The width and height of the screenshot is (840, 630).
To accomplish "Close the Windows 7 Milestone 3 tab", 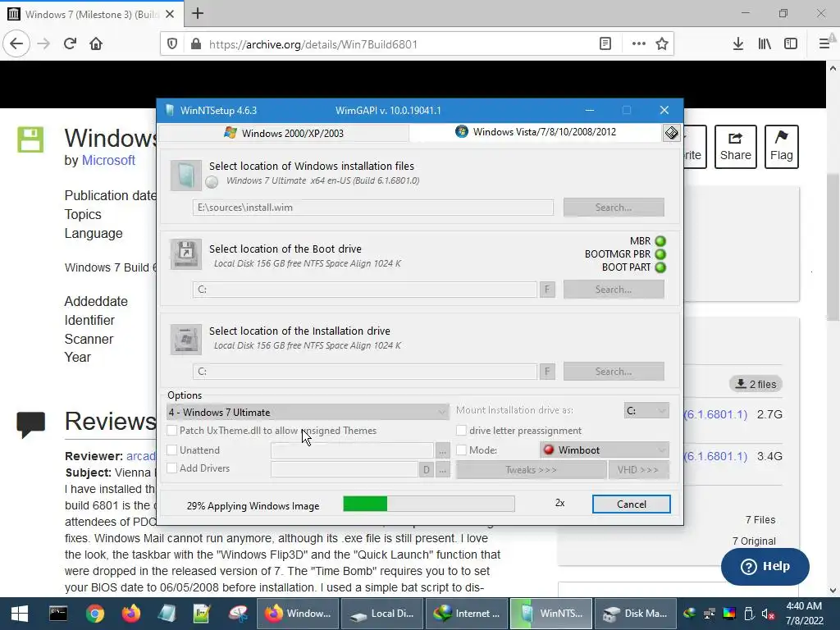I will coord(170,14).
